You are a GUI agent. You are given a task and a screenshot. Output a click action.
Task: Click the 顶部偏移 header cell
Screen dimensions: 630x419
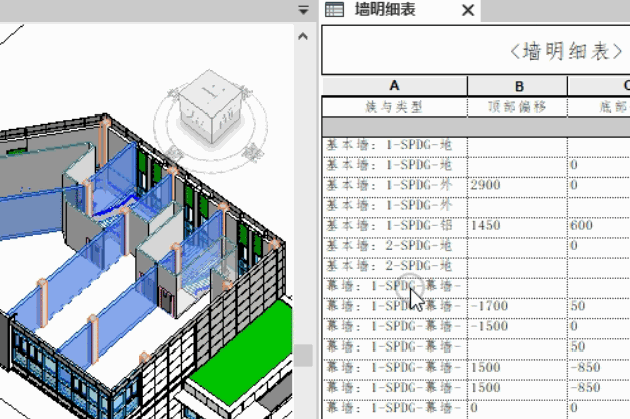click(517, 106)
